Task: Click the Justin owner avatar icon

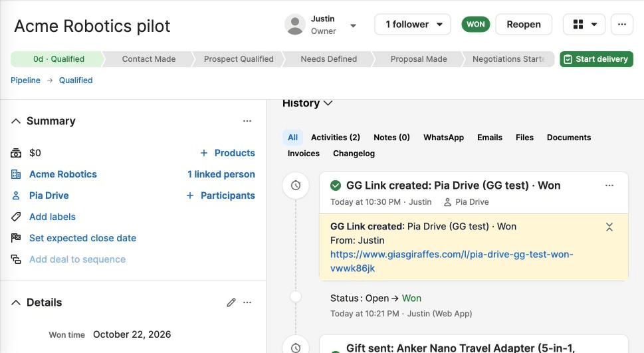Action: pos(295,25)
